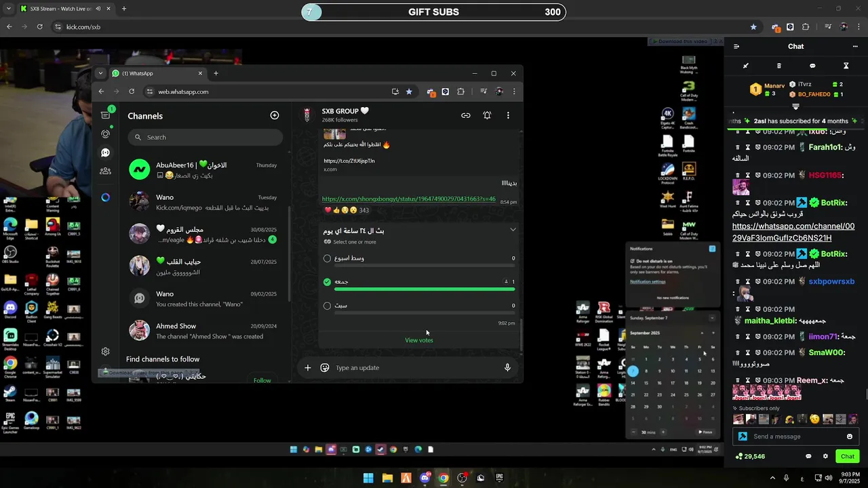Open File Explorer from taskbar
The height and width of the screenshot is (488, 868).
(x=387, y=478)
